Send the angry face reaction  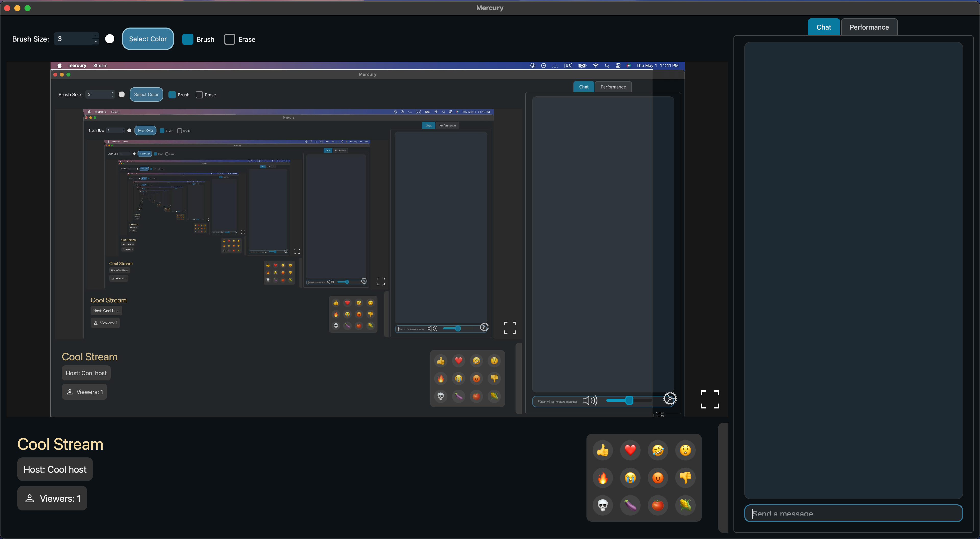tap(658, 478)
